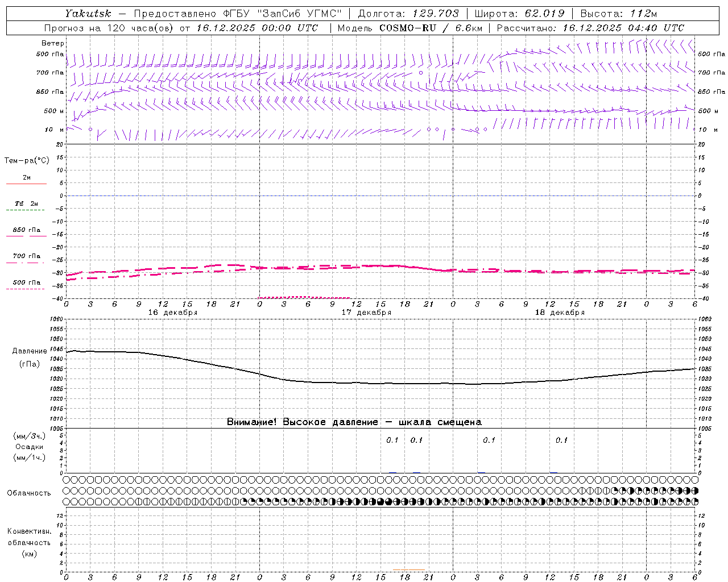Click the Осадки label
Image resolution: width=728 pixels, height=582 pixels.
pyautogui.click(x=29, y=447)
